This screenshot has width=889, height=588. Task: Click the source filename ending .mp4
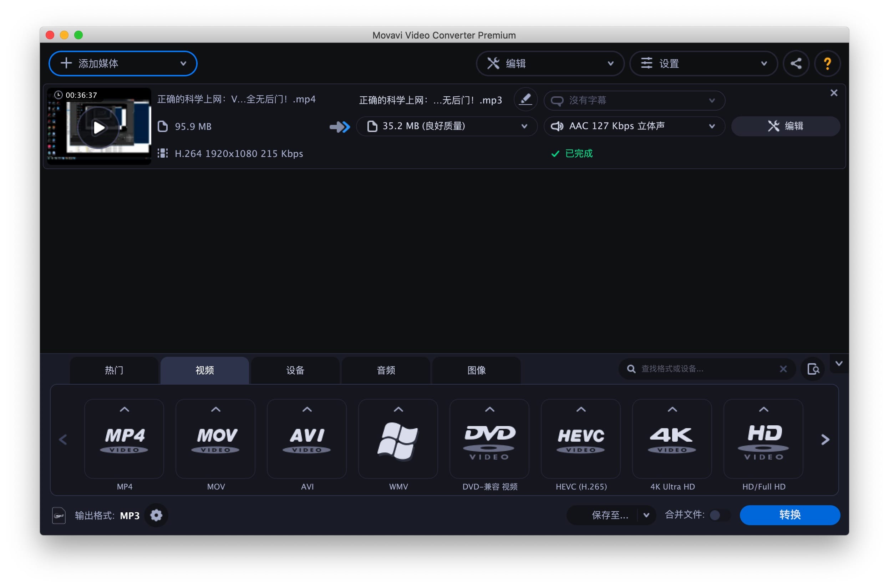click(236, 100)
